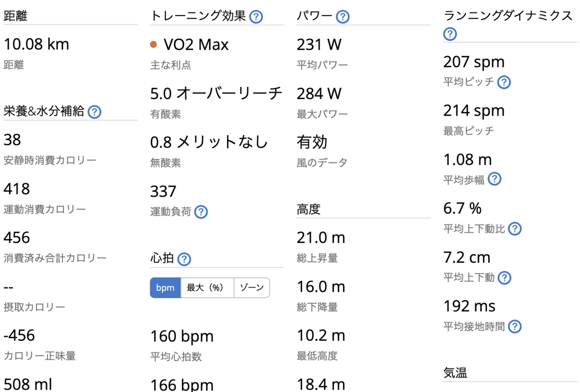Screen dimensions: 580x392
Task: Open help icon next to トレーニング効果
Action: [x=256, y=17]
